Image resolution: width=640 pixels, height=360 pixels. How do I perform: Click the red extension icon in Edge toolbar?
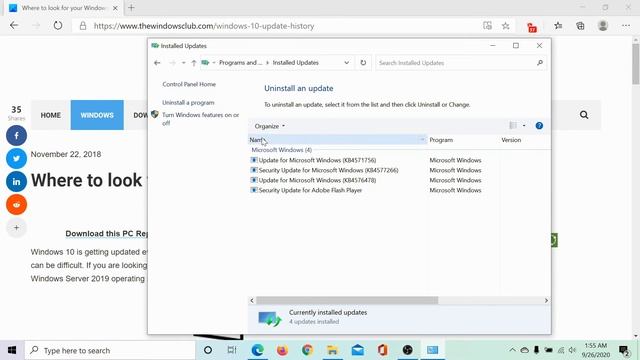point(532,27)
